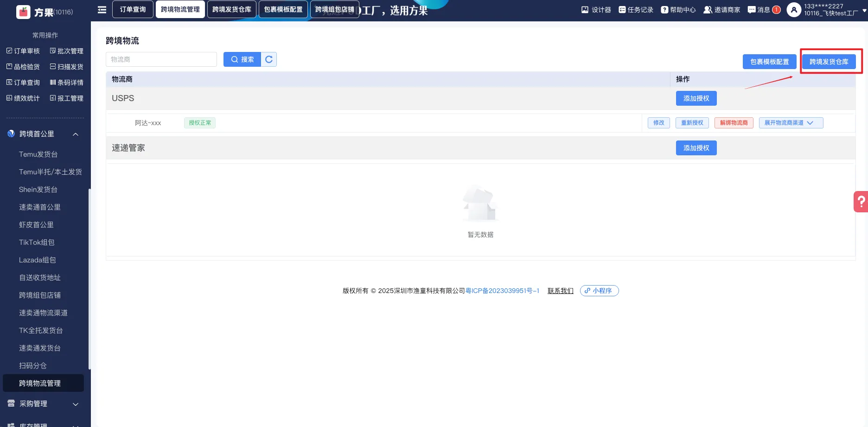
Task: Open 订单审核 shortcut
Action: (x=23, y=51)
